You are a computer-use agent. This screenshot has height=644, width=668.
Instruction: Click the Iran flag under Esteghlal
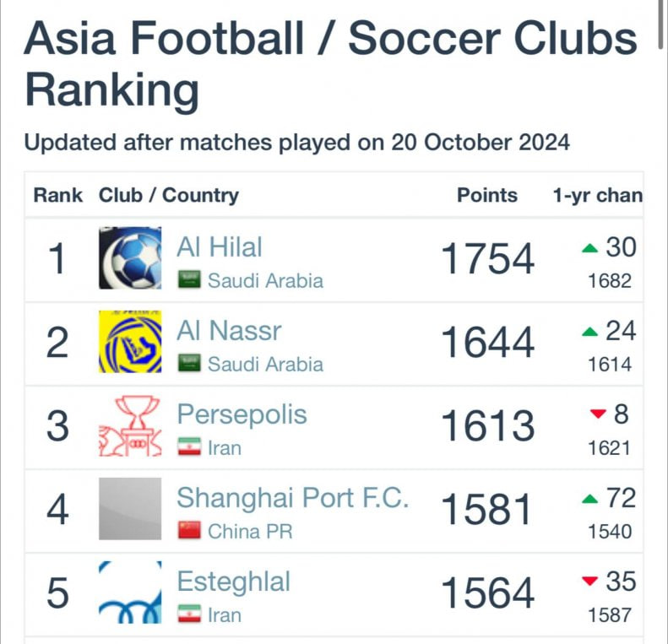(189, 614)
